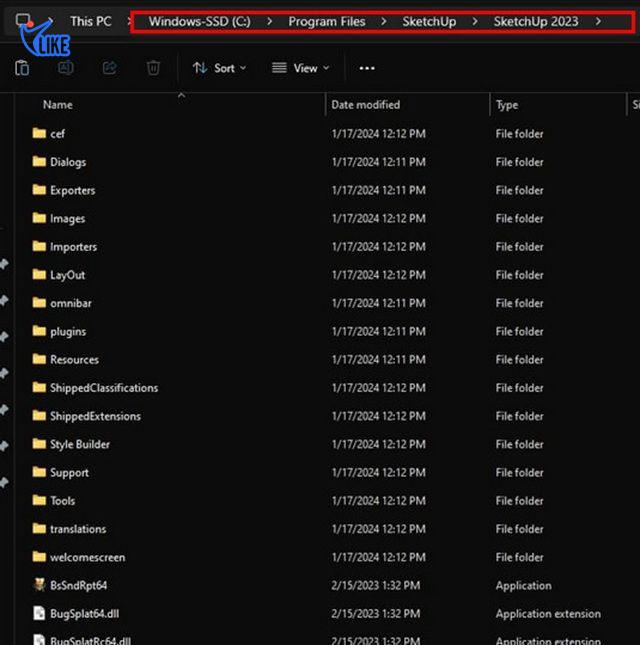Click the Paste icon in the toolbar
Viewport: 640px width, 645px height.
click(21, 68)
